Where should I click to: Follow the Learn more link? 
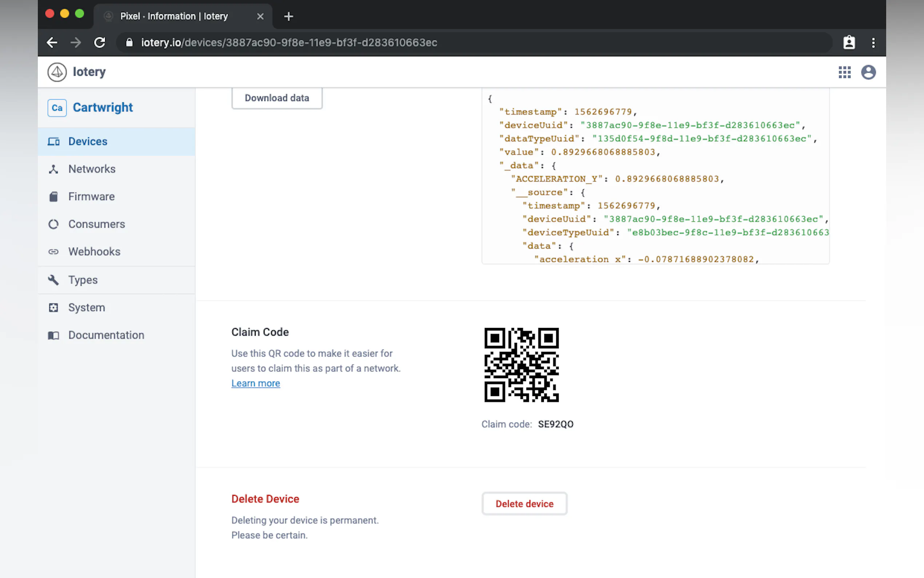[255, 383]
